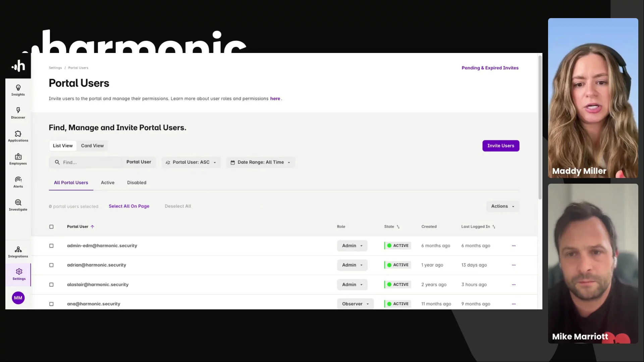Image resolution: width=644 pixels, height=362 pixels.
Task: Switch to the Active tab
Action: pyautogui.click(x=108, y=183)
